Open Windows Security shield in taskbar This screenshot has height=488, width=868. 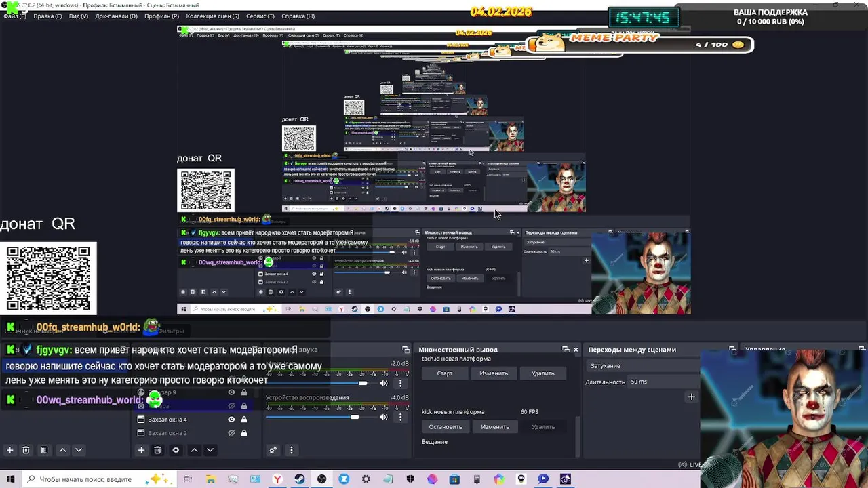[410, 479]
